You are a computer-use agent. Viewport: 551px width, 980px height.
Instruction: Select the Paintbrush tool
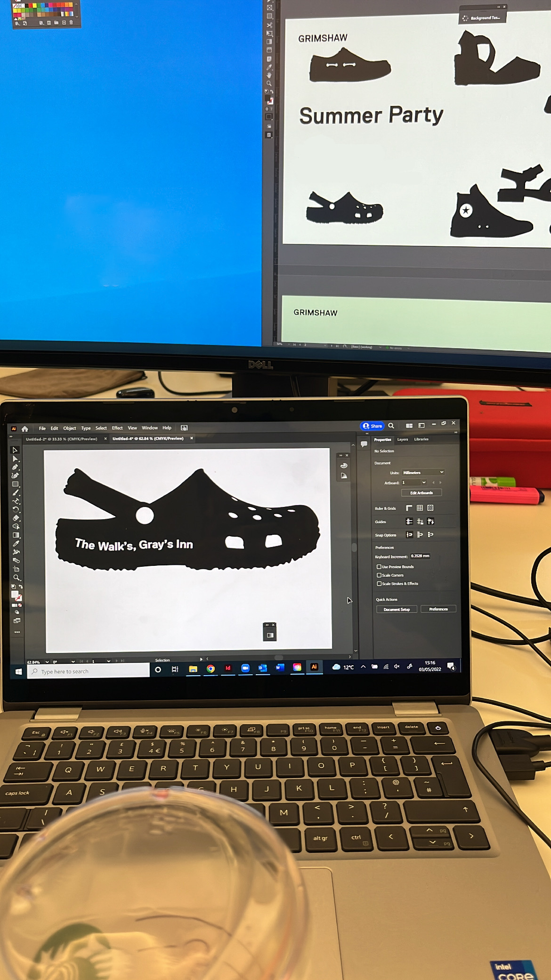tap(15, 493)
